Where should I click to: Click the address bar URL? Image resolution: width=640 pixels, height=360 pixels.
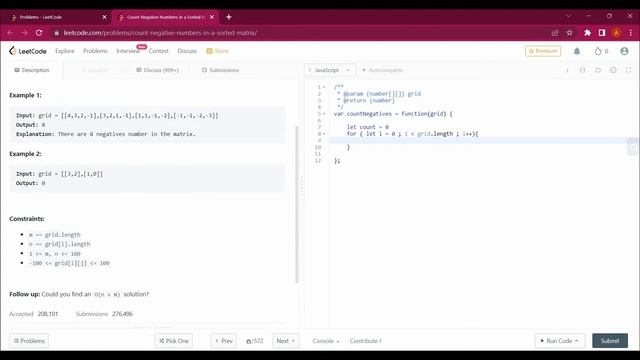[160, 33]
